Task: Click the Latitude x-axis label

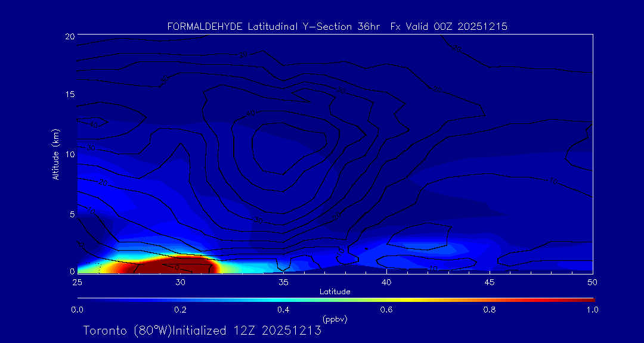Action: tap(335, 291)
